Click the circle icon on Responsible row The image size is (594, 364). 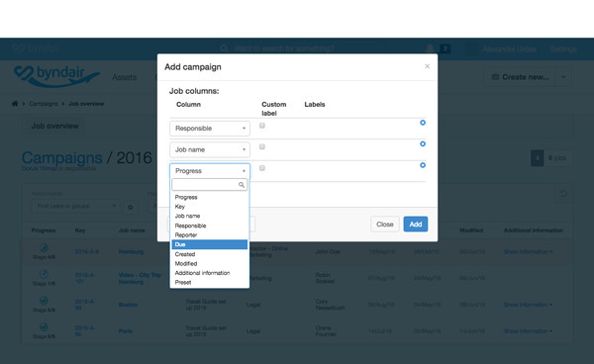pos(423,123)
